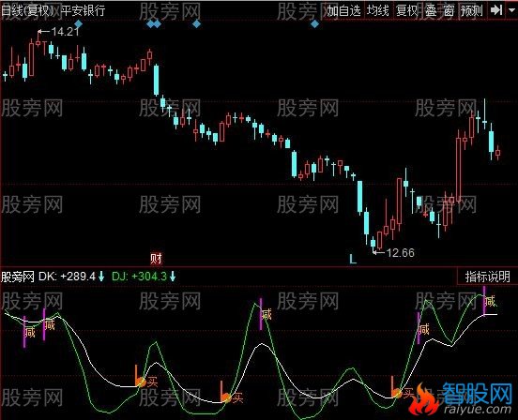518x420 pixels.
Task: Click the blue L marker near the low
Action: coord(353,259)
